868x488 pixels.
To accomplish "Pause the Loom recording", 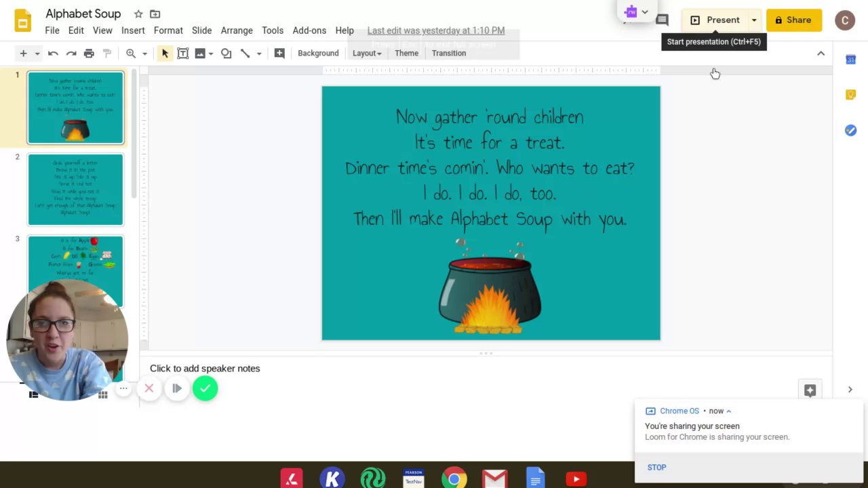I will (177, 388).
